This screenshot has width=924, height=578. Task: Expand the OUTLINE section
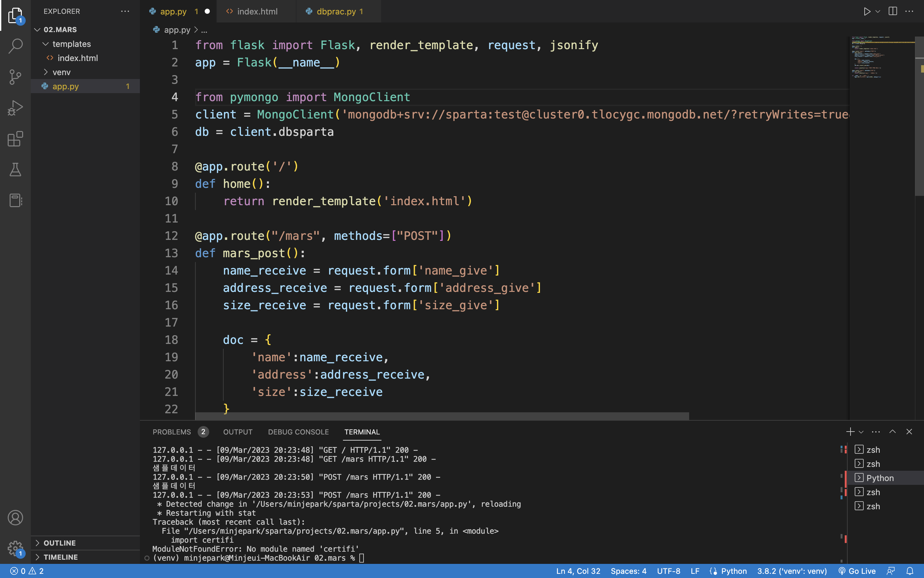(x=86, y=543)
